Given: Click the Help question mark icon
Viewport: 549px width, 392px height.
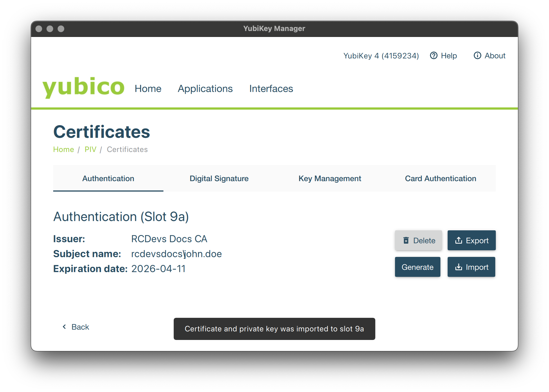Looking at the screenshot, I should pyautogui.click(x=433, y=56).
